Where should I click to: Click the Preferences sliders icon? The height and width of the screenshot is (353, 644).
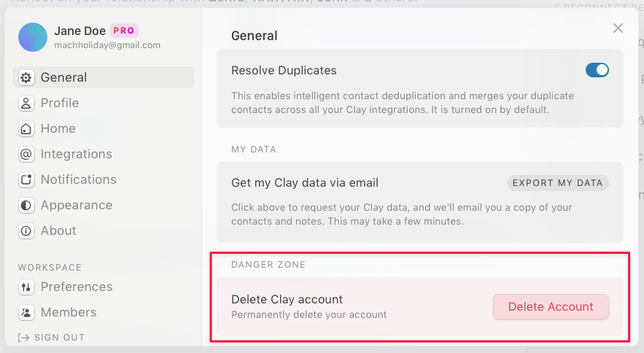[x=27, y=287]
